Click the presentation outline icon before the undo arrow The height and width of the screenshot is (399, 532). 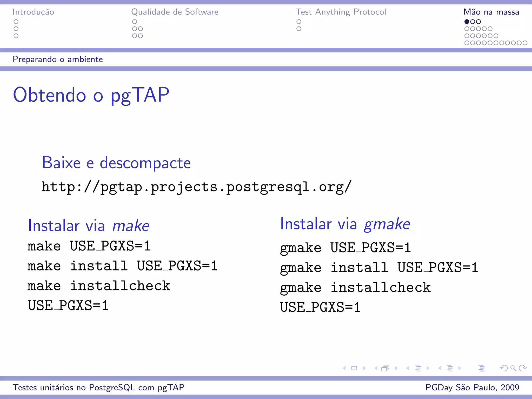click(482, 368)
